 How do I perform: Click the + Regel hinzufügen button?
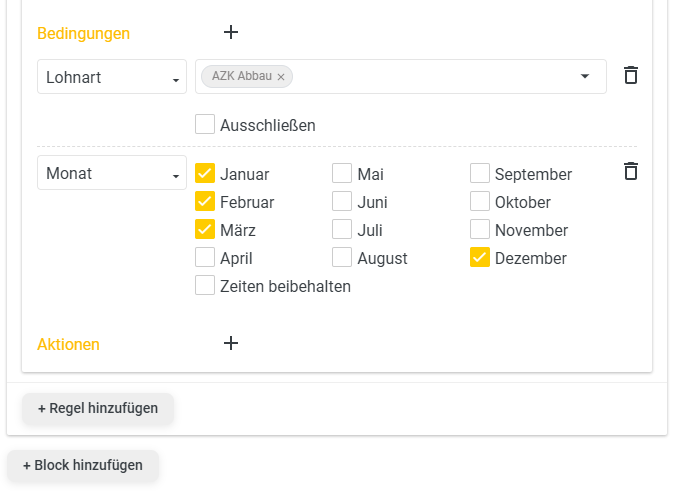coord(98,408)
